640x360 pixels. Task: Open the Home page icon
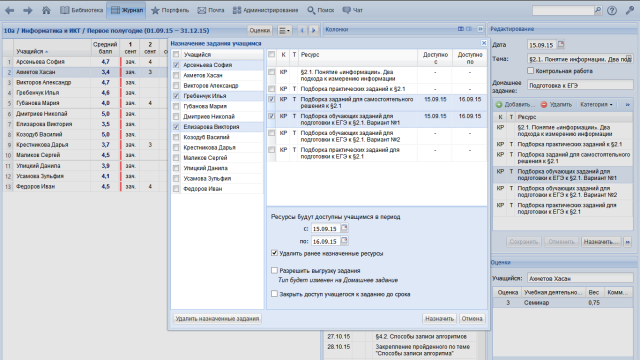[x=46, y=10]
